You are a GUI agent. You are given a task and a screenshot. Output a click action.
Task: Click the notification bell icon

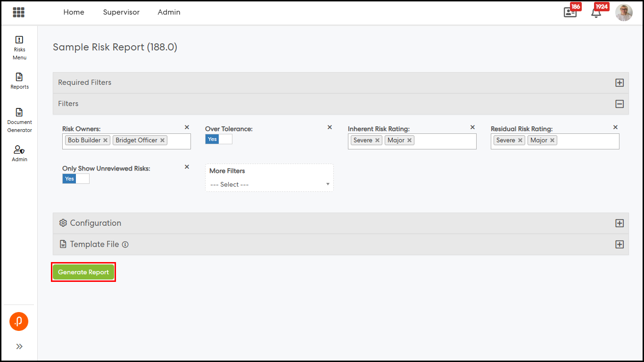click(x=596, y=13)
